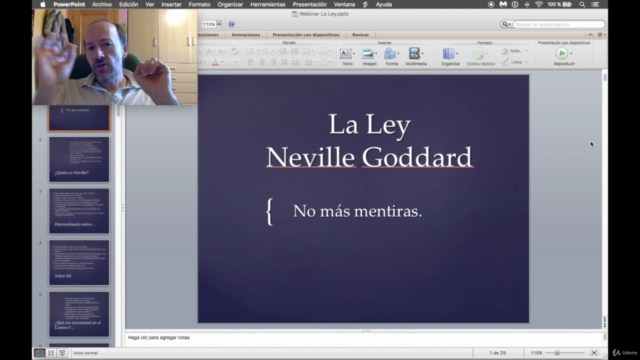
Task: Open the Imagen dropdown arrow
Action: click(376, 53)
